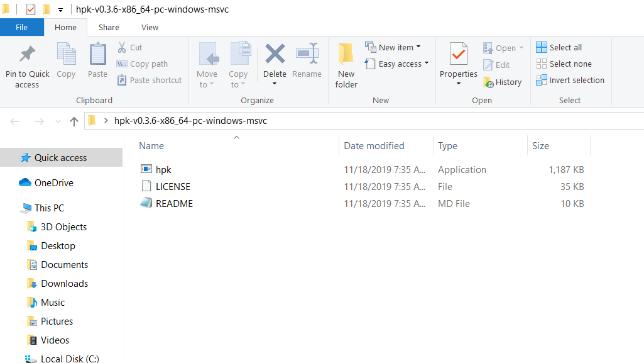Image resolution: width=644 pixels, height=363 pixels.
Task: Click the Copy icon in Clipboard group
Action: [66, 54]
